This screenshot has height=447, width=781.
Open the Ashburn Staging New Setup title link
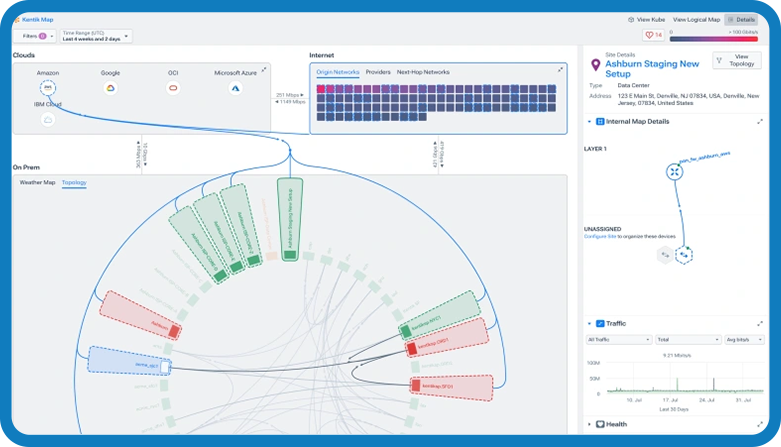(652, 69)
